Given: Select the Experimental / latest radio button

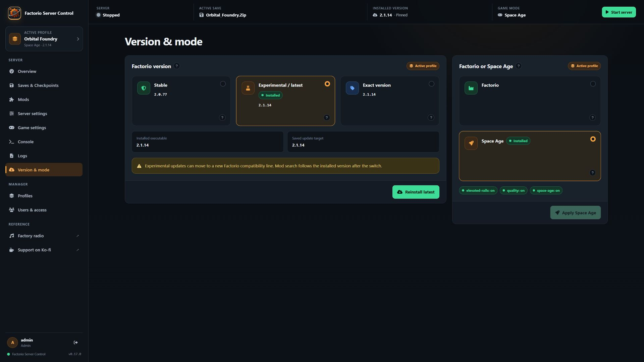Looking at the screenshot, I should click(327, 84).
